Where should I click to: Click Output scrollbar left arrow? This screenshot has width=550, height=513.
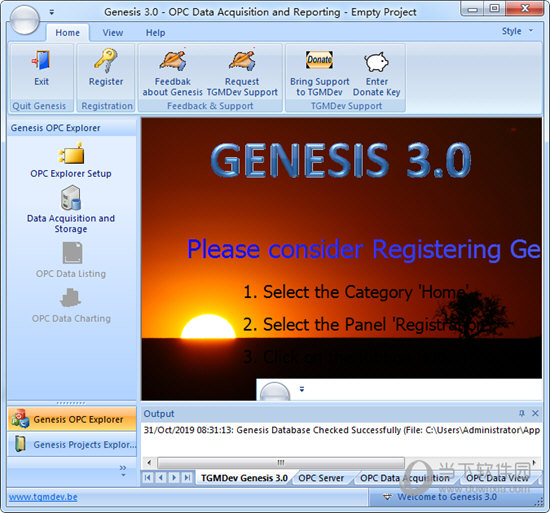click(x=149, y=463)
